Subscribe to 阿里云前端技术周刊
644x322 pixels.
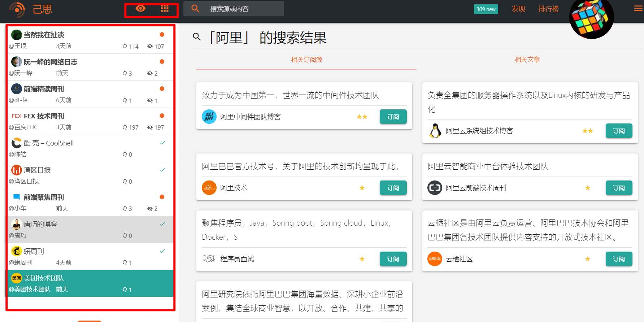click(x=619, y=188)
